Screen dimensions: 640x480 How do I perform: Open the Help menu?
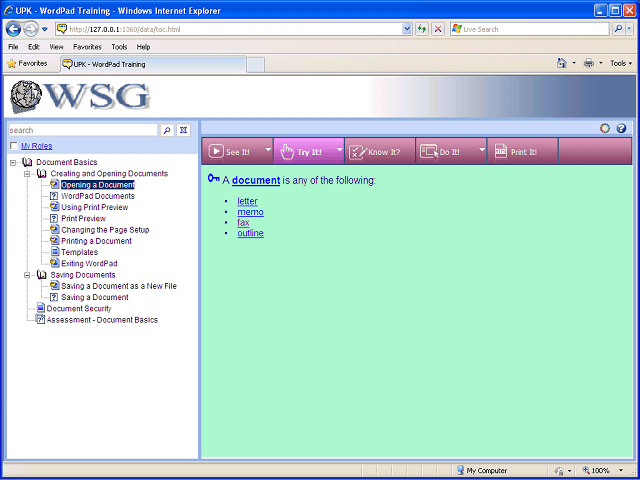[143, 47]
